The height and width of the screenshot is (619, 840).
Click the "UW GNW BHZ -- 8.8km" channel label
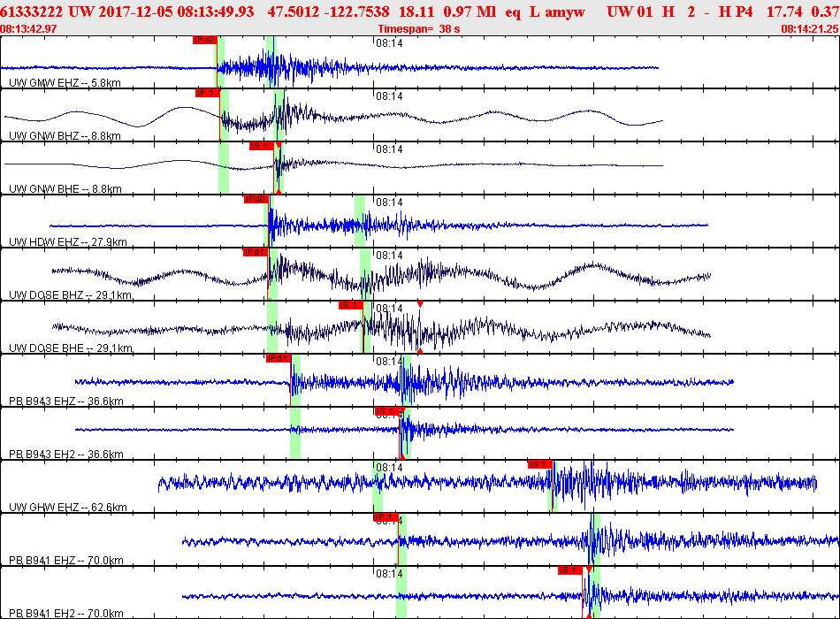(x=65, y=136)
